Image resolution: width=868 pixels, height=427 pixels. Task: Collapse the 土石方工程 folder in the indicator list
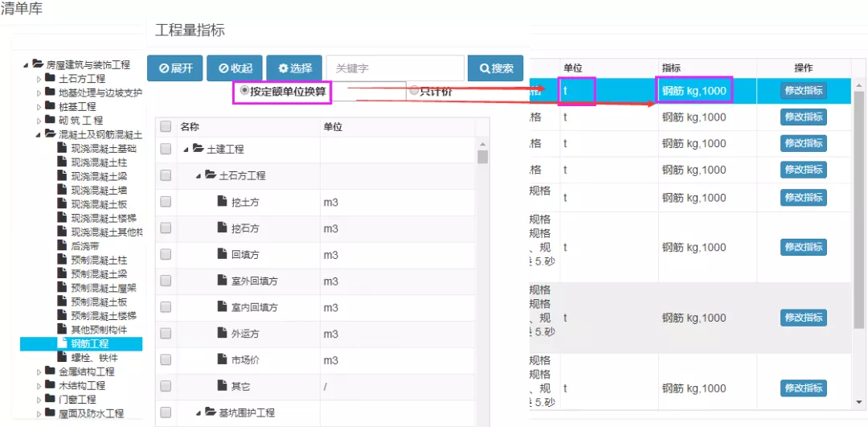pyautogui.click(x=200, y=175)
